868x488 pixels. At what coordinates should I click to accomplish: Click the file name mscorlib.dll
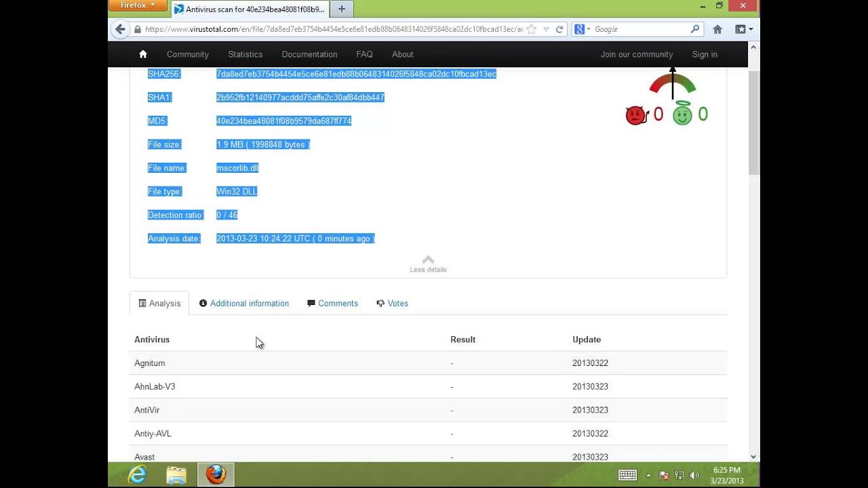[x=237, y=168]
